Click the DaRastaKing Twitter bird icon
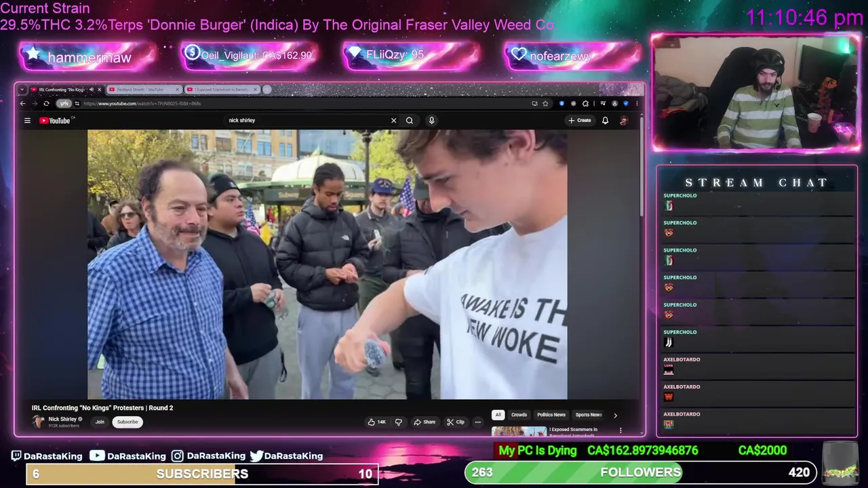Viewport: 868px width, 488px height. pyautogui.click(x=256, y=455)
